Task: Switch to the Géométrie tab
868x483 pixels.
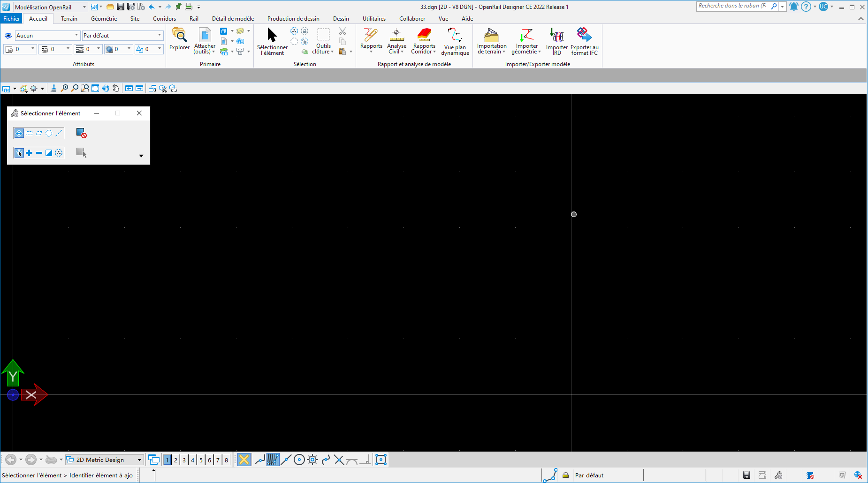Action: [x=104, y=19]
